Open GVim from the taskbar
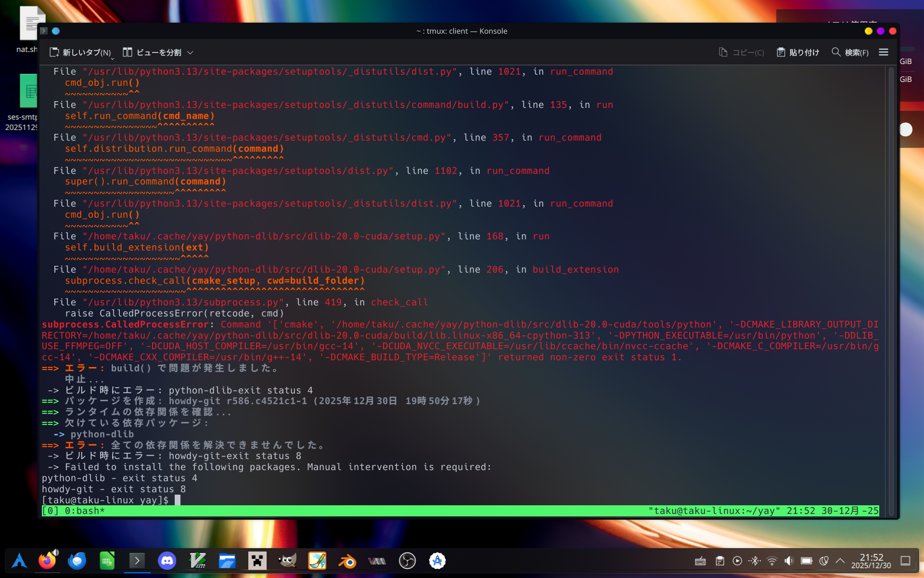Viewport: 924px width, 578px height. 197,561
